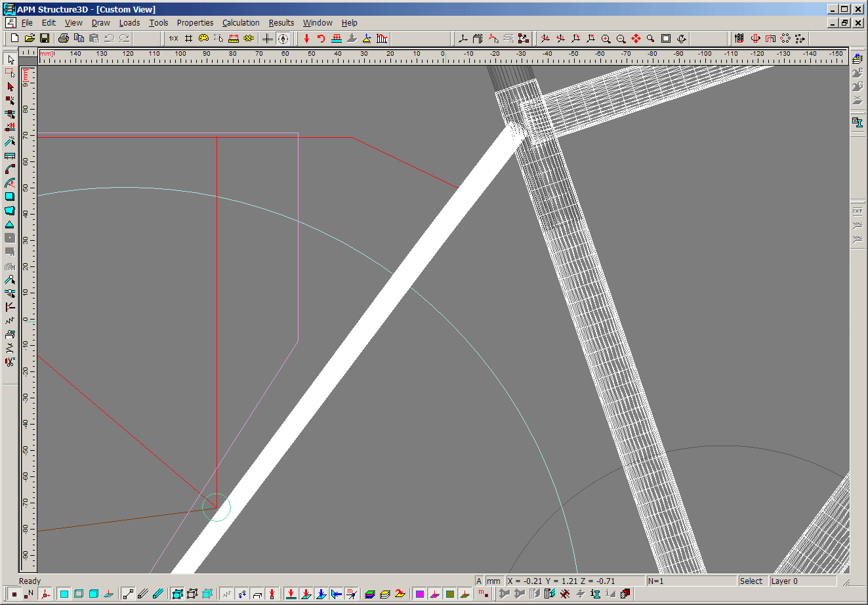The image size is (868, 605).
Task: Toggle the crosshair cursor button
Action: (268, 39)
